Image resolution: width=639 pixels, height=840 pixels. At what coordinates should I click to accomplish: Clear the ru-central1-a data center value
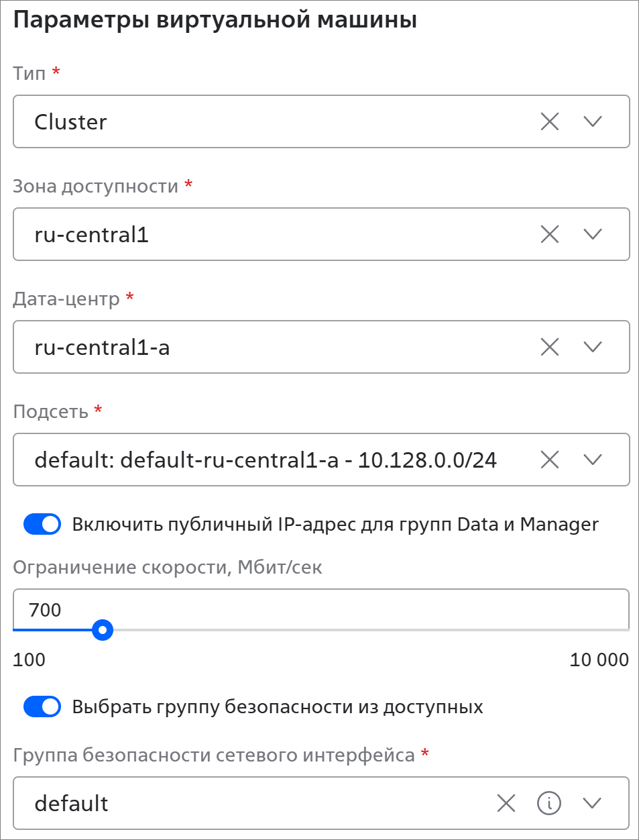pos(550,347)
